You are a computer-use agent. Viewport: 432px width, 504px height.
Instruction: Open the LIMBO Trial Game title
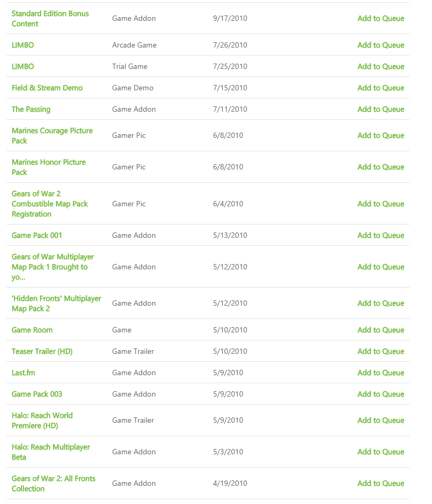point(23,66)
